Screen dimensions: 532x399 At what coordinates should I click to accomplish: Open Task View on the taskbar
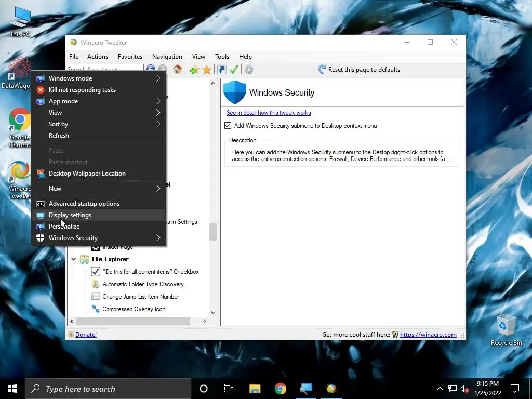[x=229, y=389]
